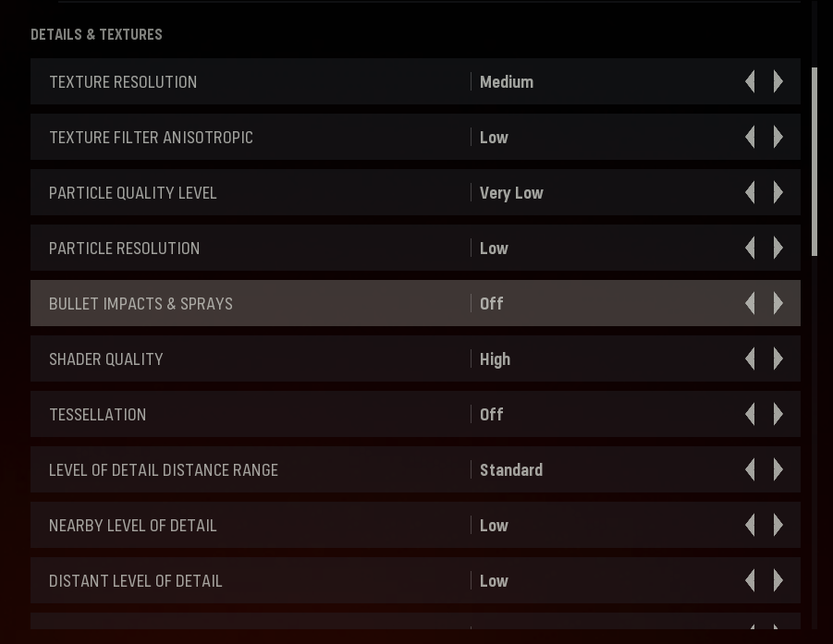The image size is (833, 644).
Task: Toggle Bullet Impacts & Sprays with left arrow
Action: click(750, 303)
